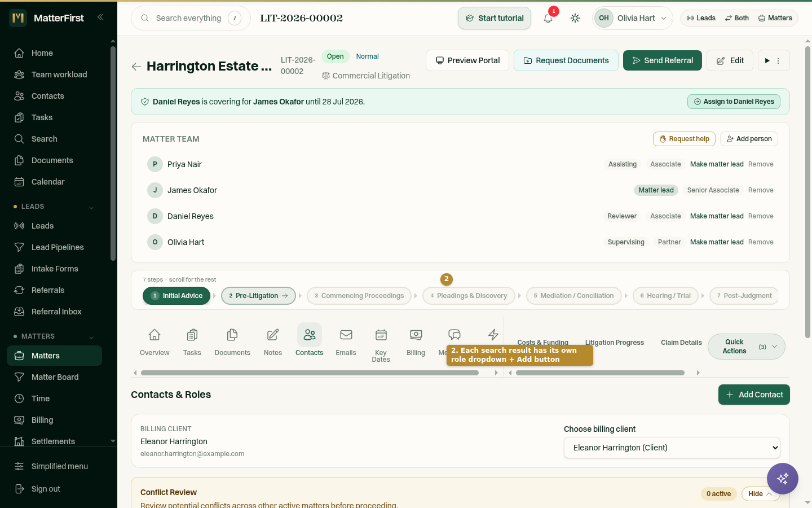Open Matter Board

pos(55,377)
